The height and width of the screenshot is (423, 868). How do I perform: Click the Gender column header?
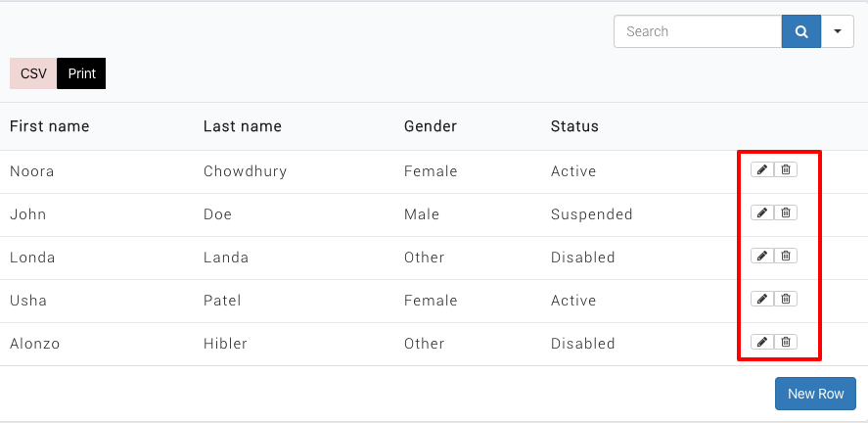[x=431, y=126]
